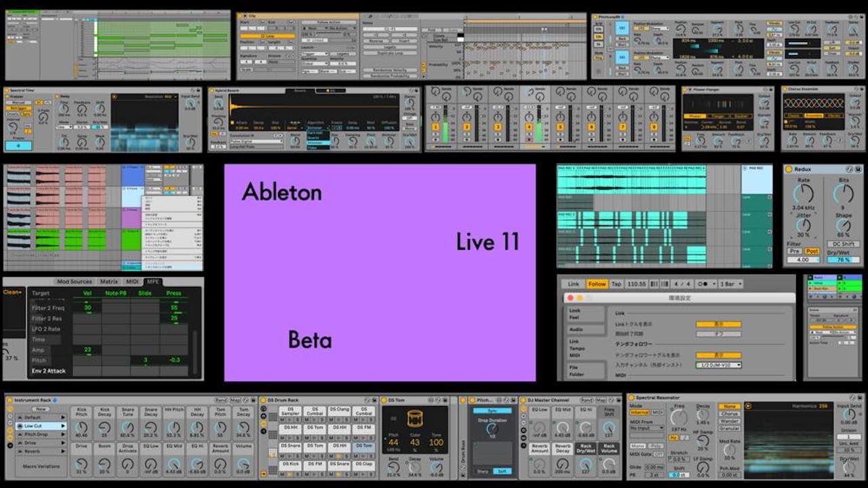
Task: Click the Rand button on the Instrument Rack
Action: (219, 399)
